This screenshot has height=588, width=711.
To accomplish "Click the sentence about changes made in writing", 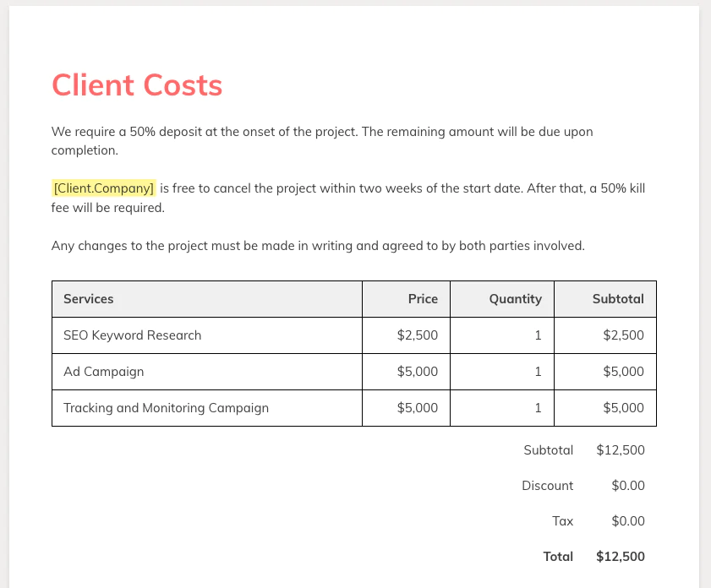I will tap(318, 246).
